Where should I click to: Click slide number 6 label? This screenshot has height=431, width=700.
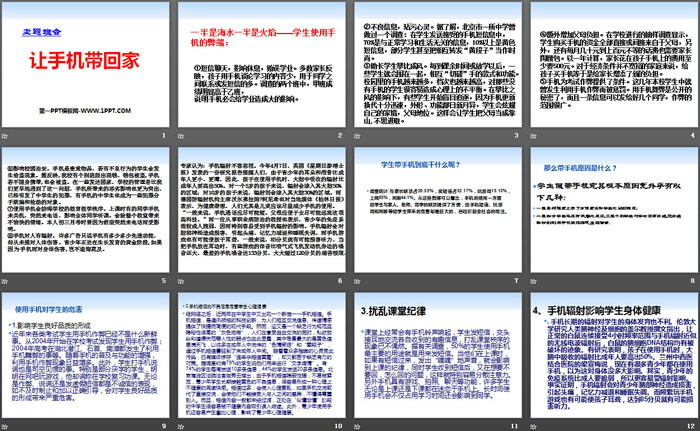339,280
